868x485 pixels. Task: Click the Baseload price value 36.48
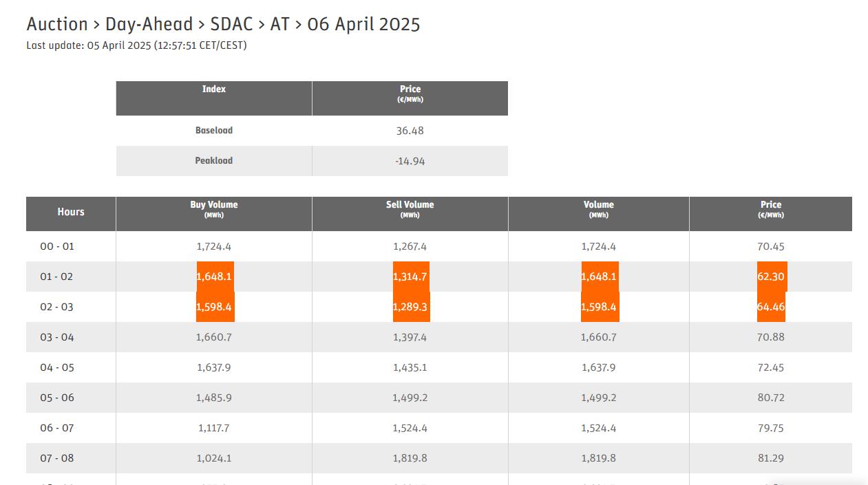coord(410,131)
